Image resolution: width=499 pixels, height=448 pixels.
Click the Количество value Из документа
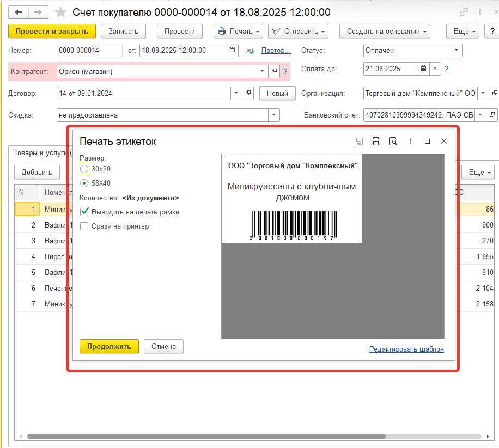[x=150, y=198]
